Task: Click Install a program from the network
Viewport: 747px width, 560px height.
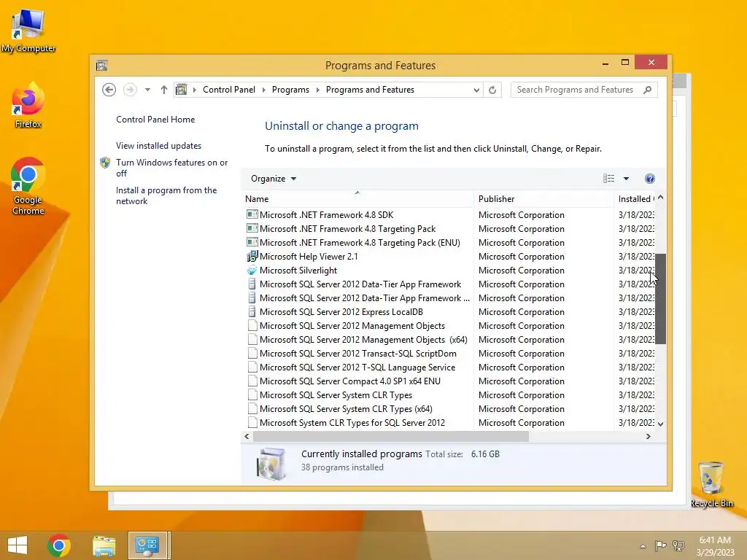Action: click(166, 195)
